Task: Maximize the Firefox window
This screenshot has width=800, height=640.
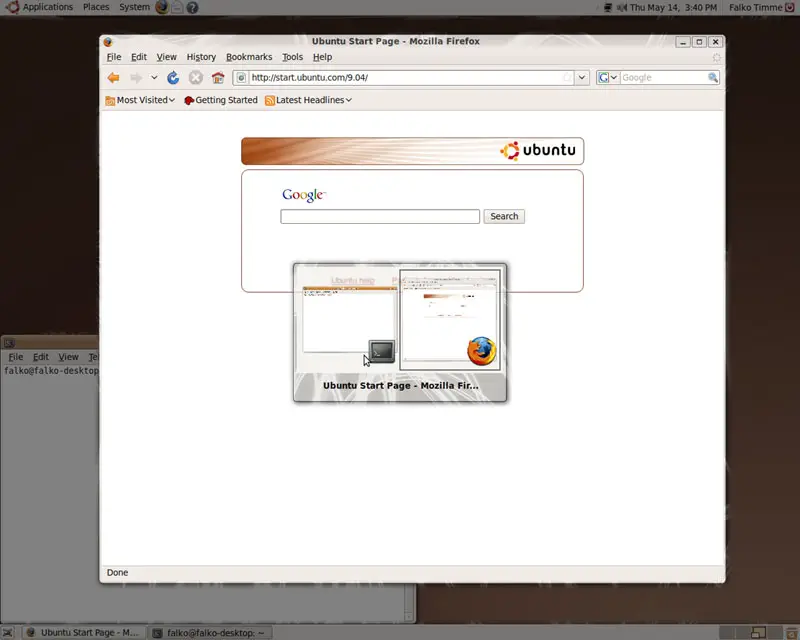Action: (x=699, y=42)
